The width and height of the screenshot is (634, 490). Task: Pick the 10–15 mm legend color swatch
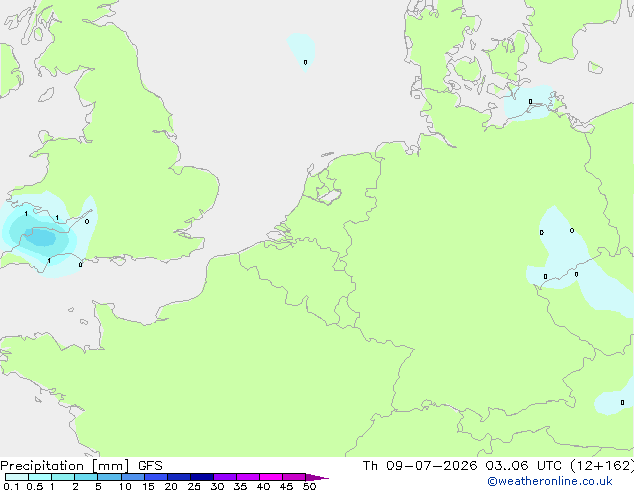132,477
